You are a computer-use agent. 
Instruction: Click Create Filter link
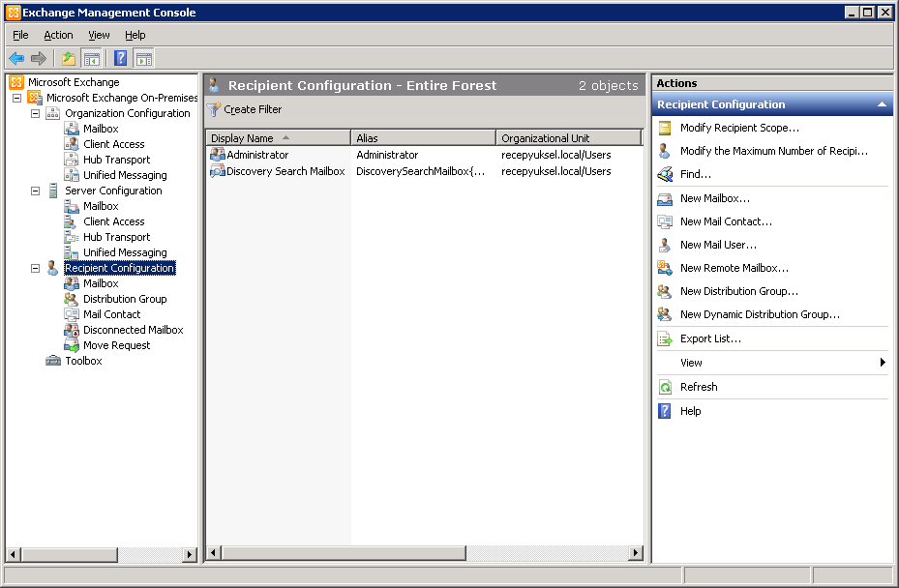pyautogui.click(x=253, y=109)
